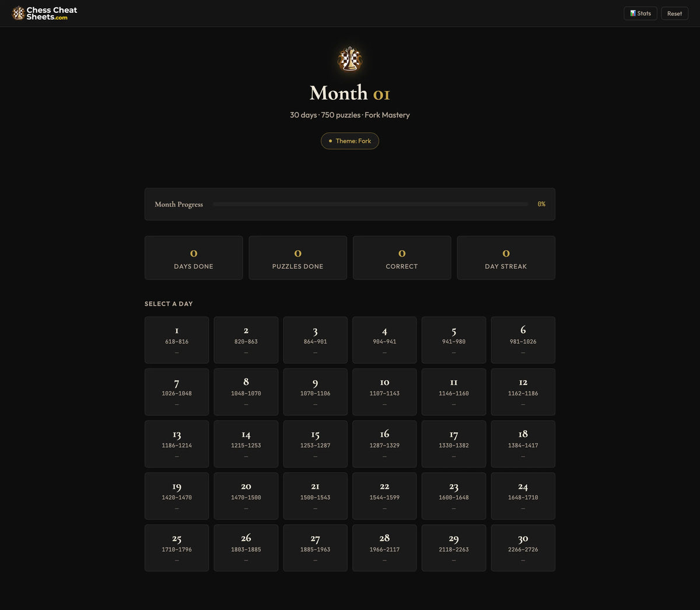Select day 6 with rating 981–1026
This screenshot has width=700, height=610.
click(x=523, y=340)
